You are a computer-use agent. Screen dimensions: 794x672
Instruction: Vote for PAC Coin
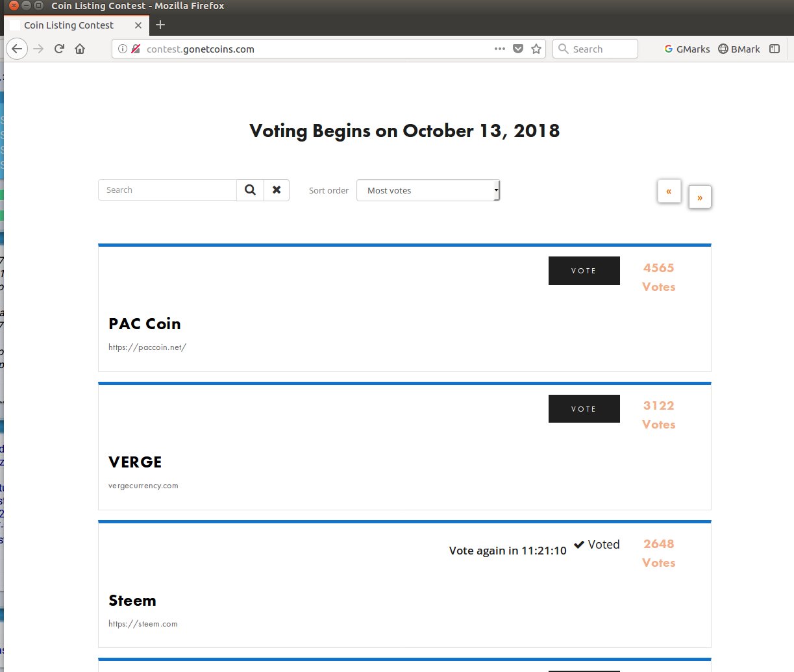tap(584, 271)
